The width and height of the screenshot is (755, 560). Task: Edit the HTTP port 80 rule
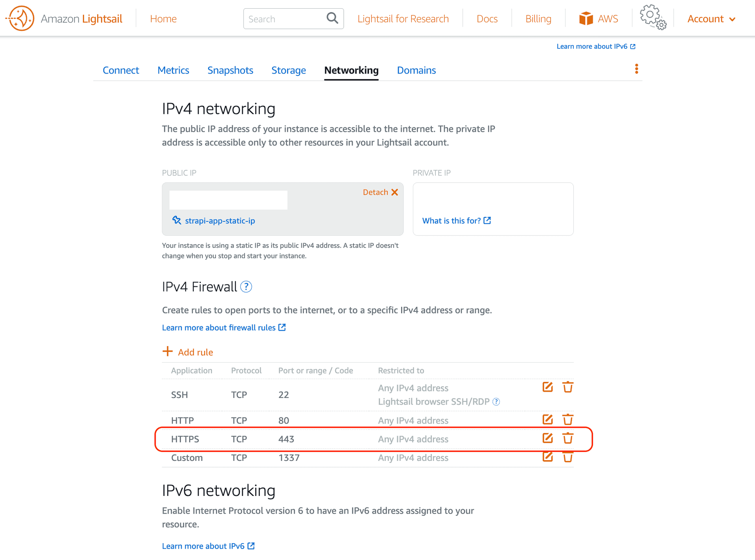(547, 419)
